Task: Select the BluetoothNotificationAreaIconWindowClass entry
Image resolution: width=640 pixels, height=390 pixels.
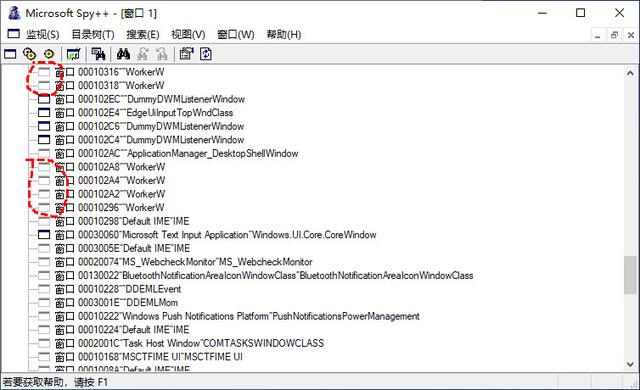Action: click(276, 275)
